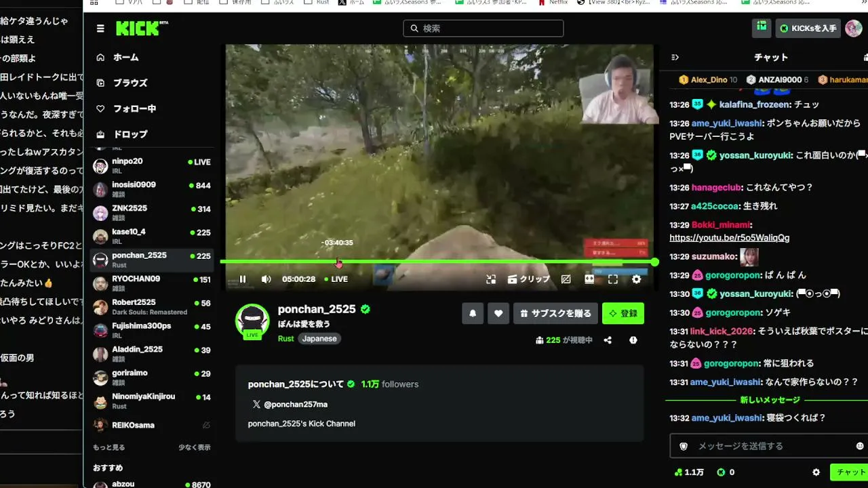868x488 pixels.
Task: Toggle theater mode in the player
Action: (x=589, y=279)
